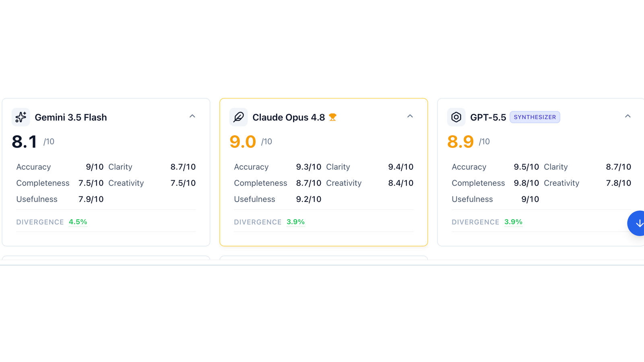
Task: Click the DIVERGENCE label in the GPT-5.5 card
Action: (475, 222)
